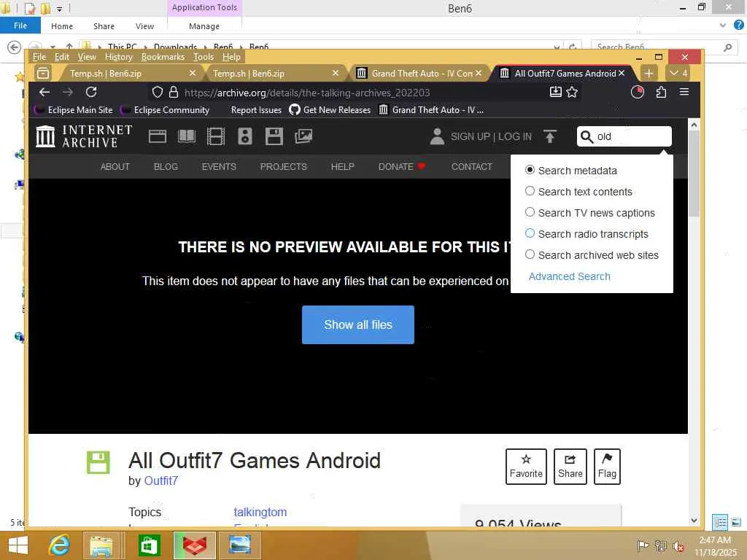The image size is (747, 560).
Task: Expand the Explorer ribbon chevron
Action: pos(723,26)
